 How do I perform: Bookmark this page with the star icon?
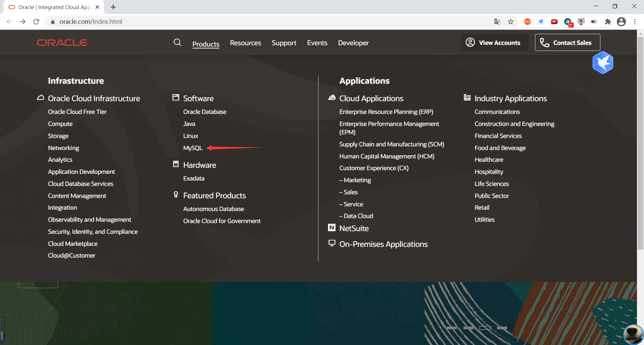click(x=511, y=21)
